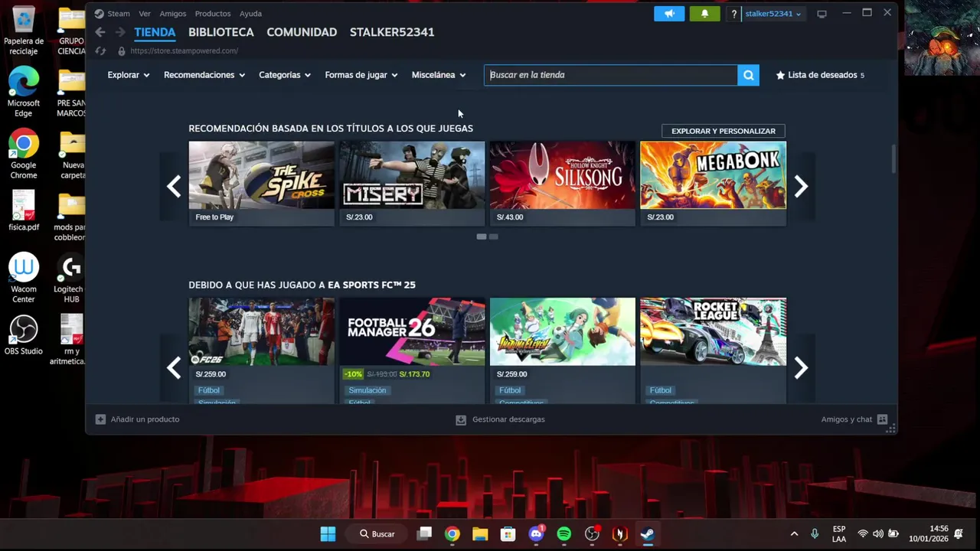Open the green notifications bell
Image resolution: width=980 pixels, height=551 pixels.
pyautogui.click(x=704, y=14)
